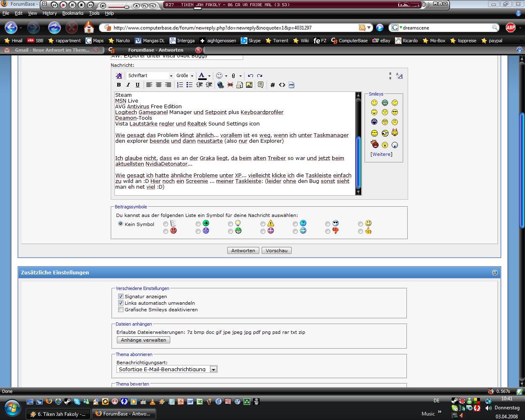The height and width of the screenshot is (420, 525).
Task: Open the Bookmarks menu
Action: 73,13
